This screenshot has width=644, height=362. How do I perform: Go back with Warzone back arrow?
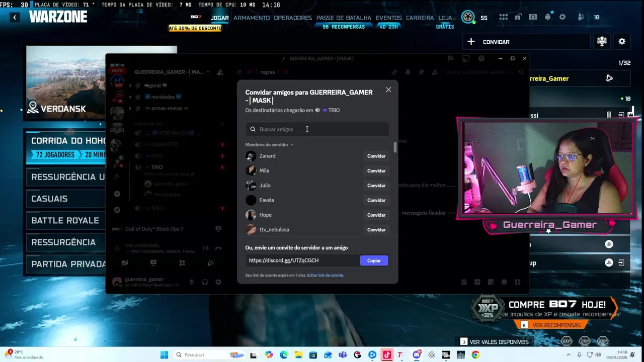15,17
